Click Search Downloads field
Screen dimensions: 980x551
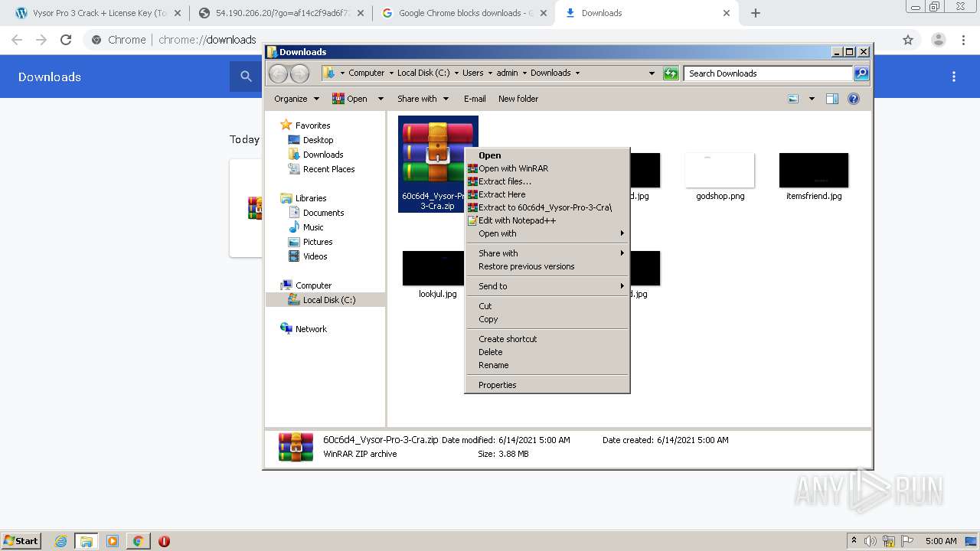click(x=768, y=73)
